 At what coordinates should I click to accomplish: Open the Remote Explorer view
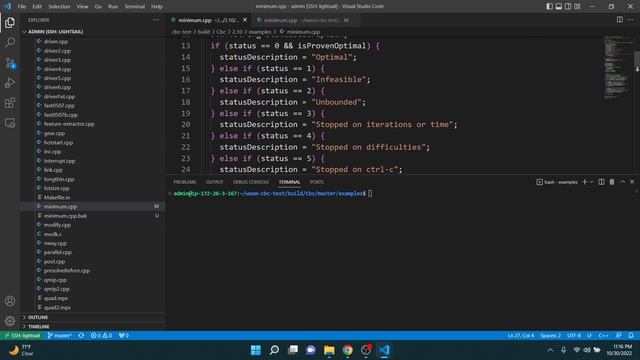click(x=10, y=123)
